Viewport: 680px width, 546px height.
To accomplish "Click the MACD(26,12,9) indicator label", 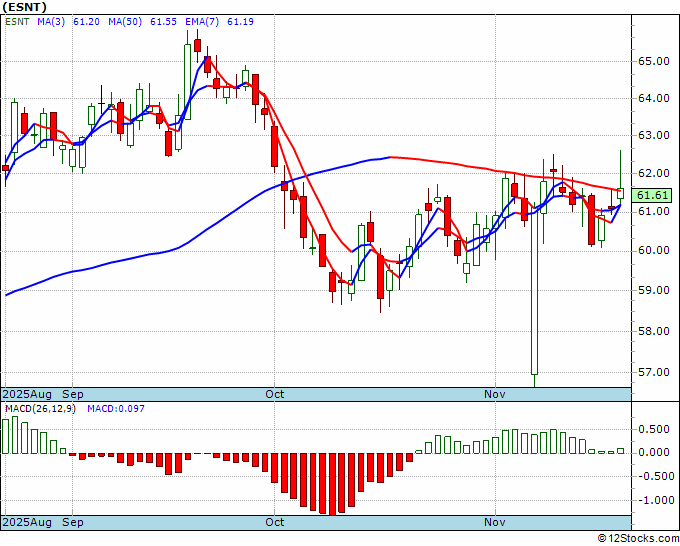I will pyautogui.click(x=40, y=409).
